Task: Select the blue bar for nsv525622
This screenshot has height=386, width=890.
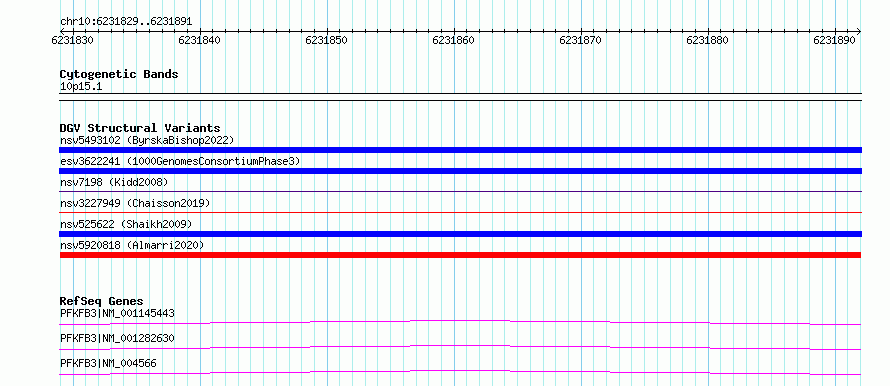Action: click(460, 234)
